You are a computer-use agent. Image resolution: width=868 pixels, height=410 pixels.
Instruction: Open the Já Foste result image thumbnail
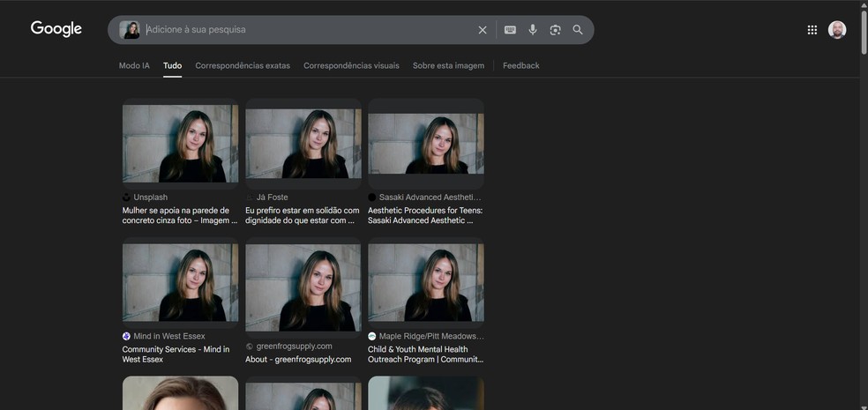click(303, 144)
